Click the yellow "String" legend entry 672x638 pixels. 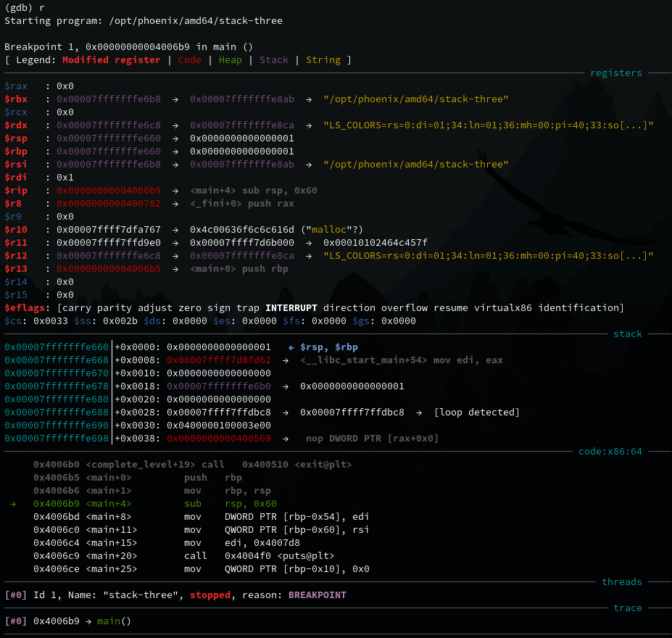323,60
